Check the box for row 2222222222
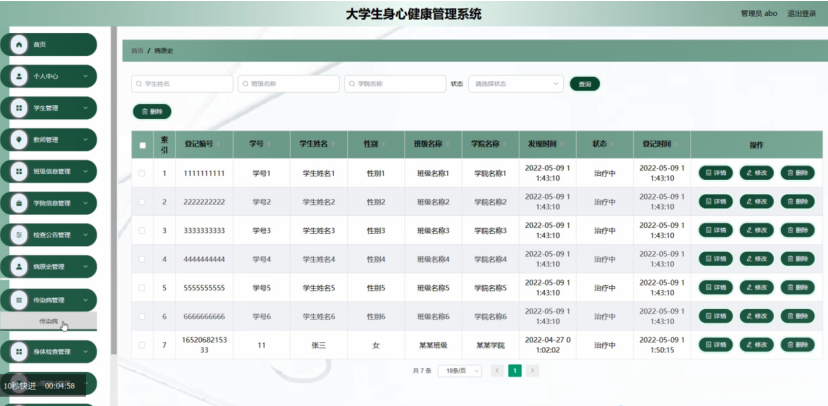 [142, 202]
